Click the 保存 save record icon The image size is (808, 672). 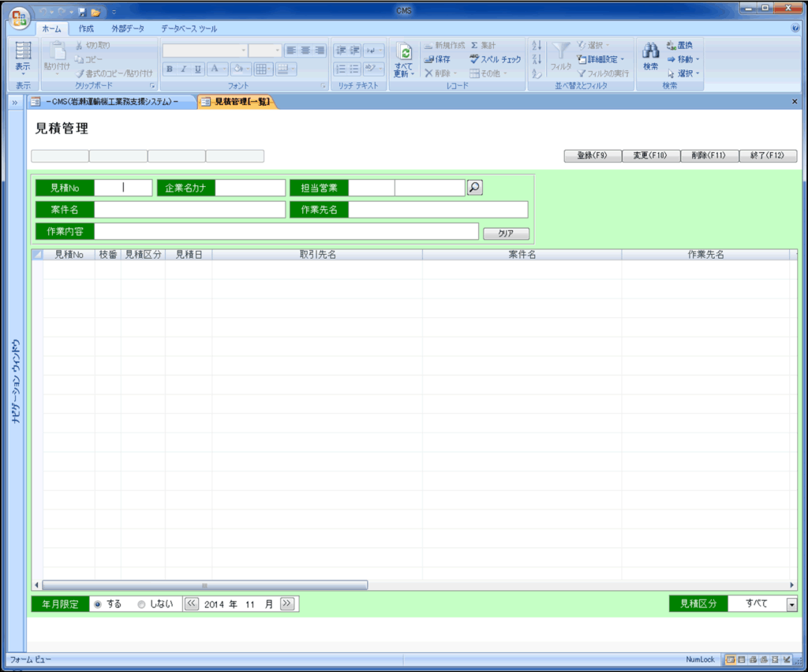[428, 59]
